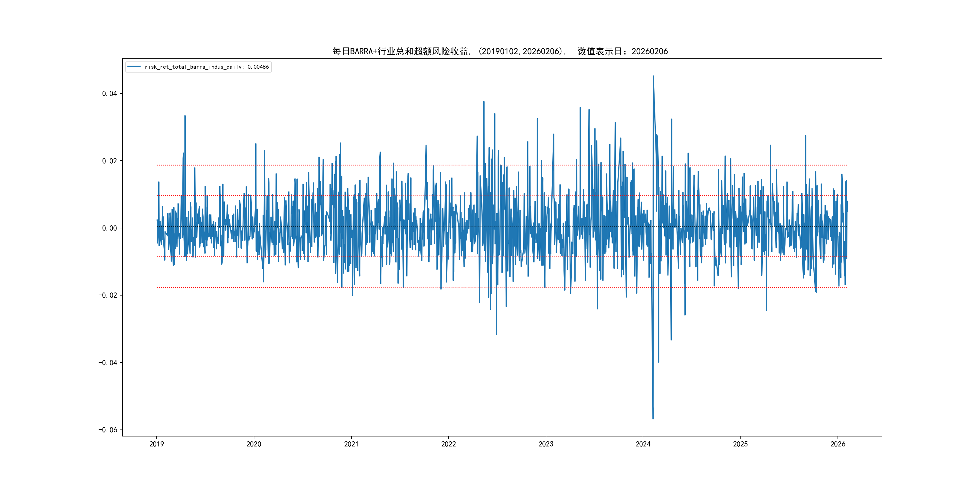Click the -0.06 y-axis tick label
This screenshot has width=980, height=490.
(x=108, y=430)
